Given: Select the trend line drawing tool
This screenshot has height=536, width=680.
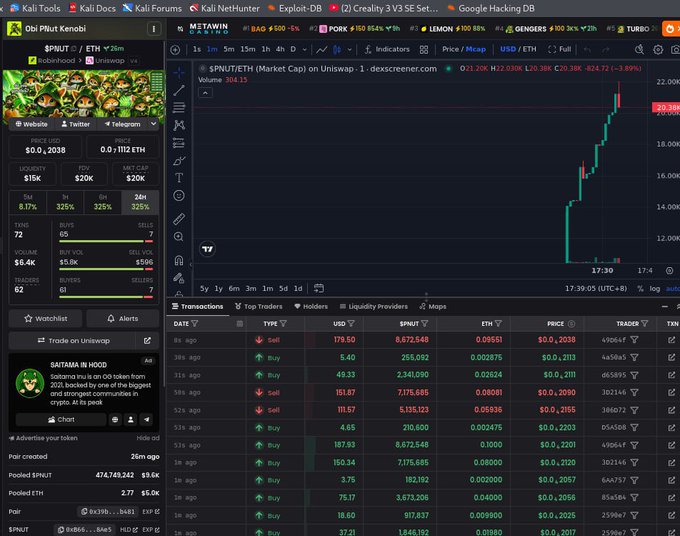Looking at the screenshot, I should [x=179, y=90].
